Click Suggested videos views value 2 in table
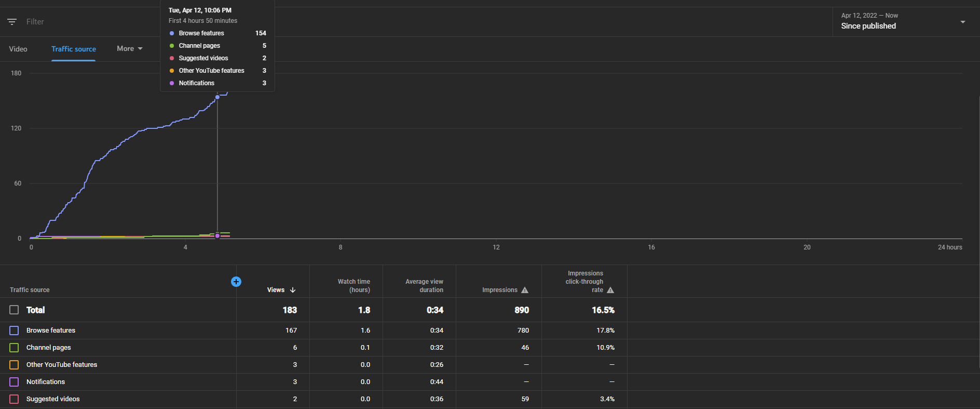Image resolution: width=980 pixels, height=409 pixels. coord(295,399)
